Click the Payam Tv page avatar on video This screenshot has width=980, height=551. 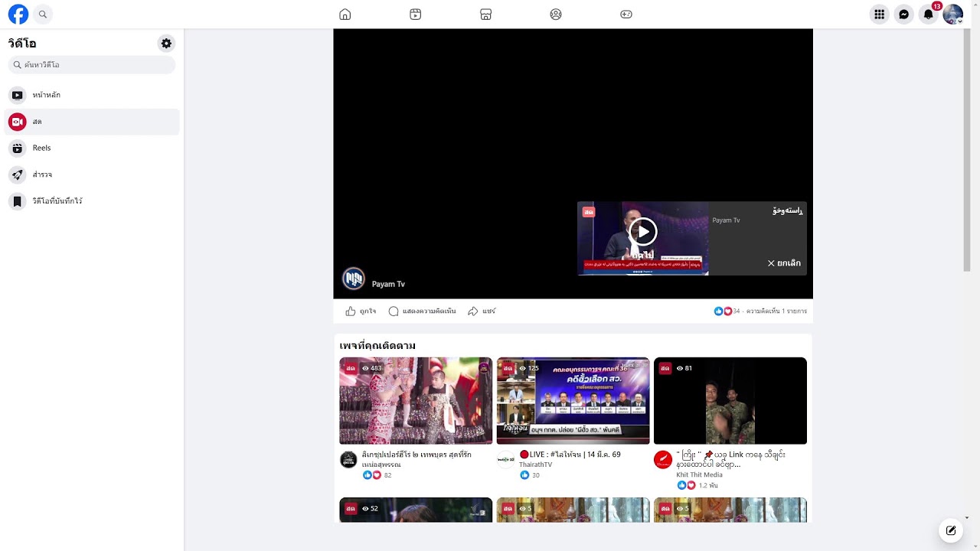354,279
